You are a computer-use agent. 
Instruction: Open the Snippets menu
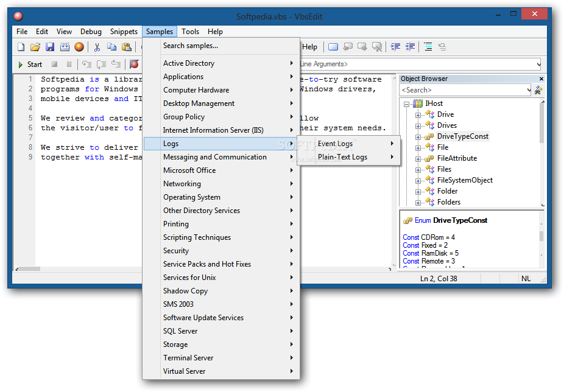tap(124, 31)
